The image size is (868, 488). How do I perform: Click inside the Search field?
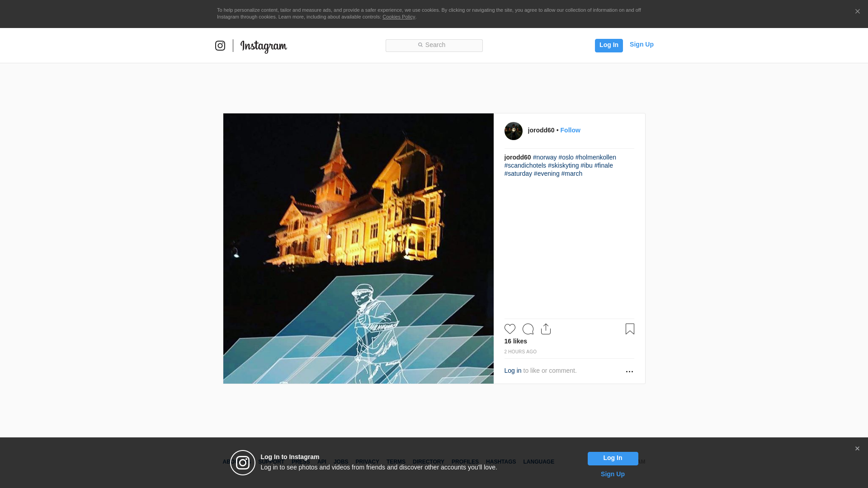[434, 45]
